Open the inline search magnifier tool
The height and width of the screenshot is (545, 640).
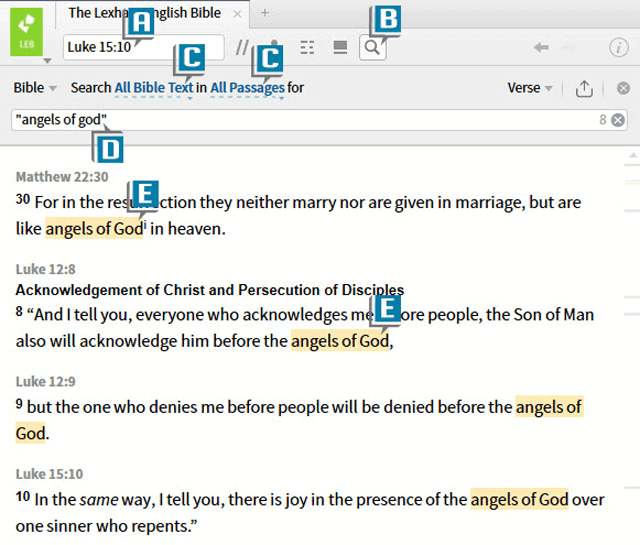tap(372, 47)
